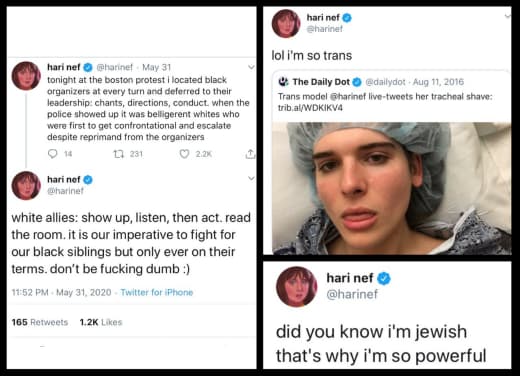The height and width of the screenshot is (376, 520).
Task: Open chevron menu on 'lol i'm so trans' tweet
Action: click(507, 16)
